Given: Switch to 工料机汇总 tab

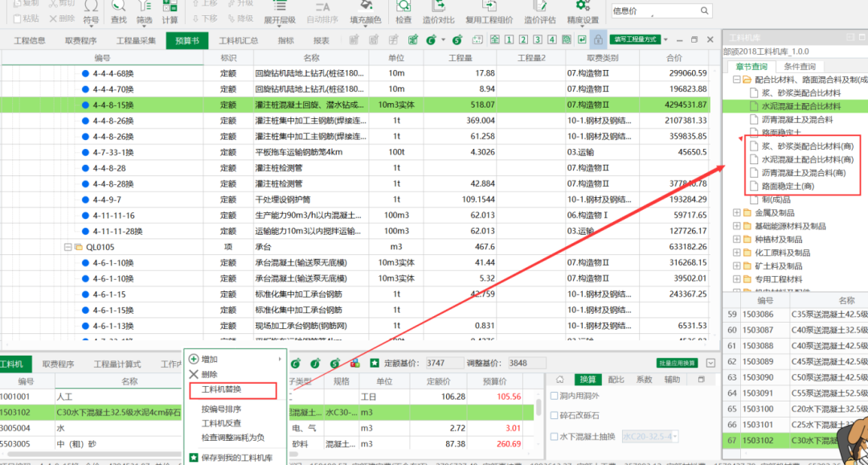Looking at the screenshot, I should [x=239, y=40].
